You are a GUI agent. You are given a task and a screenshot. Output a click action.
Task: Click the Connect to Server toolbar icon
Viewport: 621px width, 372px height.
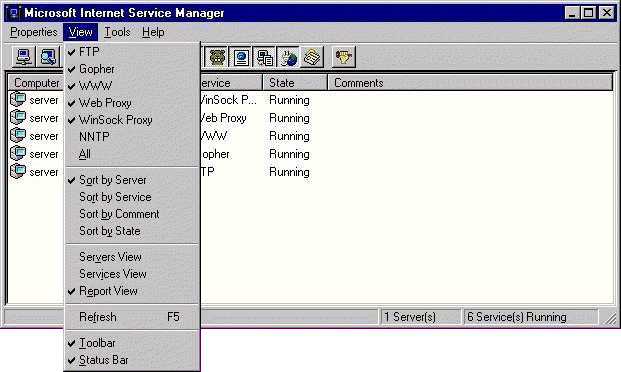point(24,57)
